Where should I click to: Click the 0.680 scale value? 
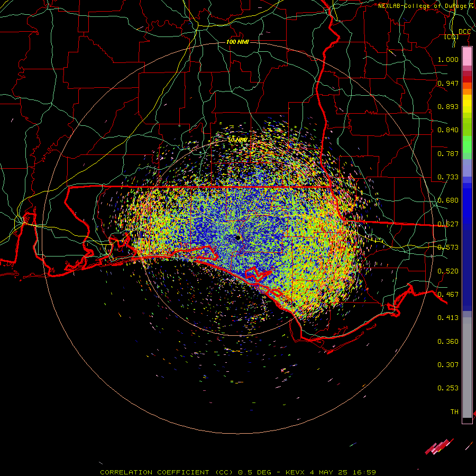(448, 200)
